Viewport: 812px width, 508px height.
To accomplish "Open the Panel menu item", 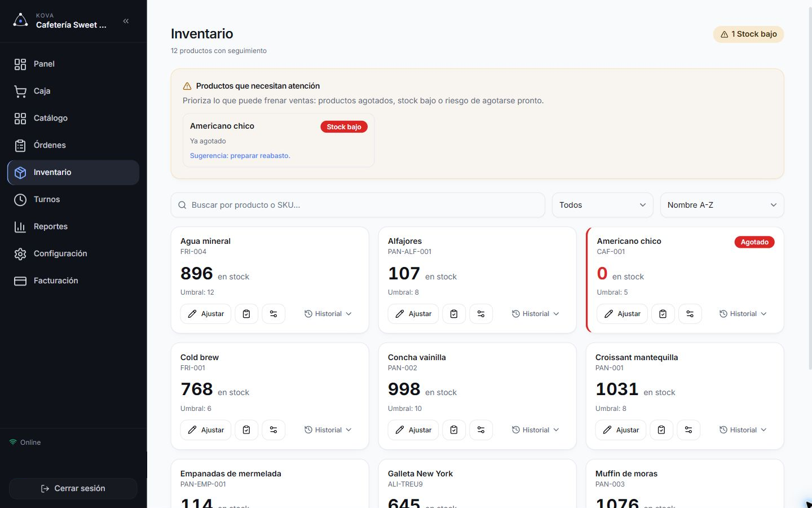I will coord(73,64).
